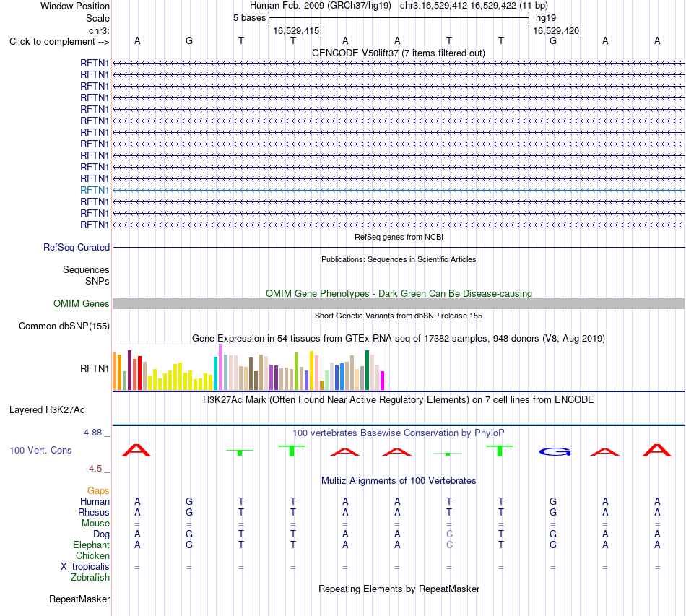
Task: Click the '5 bases' scale bar label
Action: click(249, 18)
